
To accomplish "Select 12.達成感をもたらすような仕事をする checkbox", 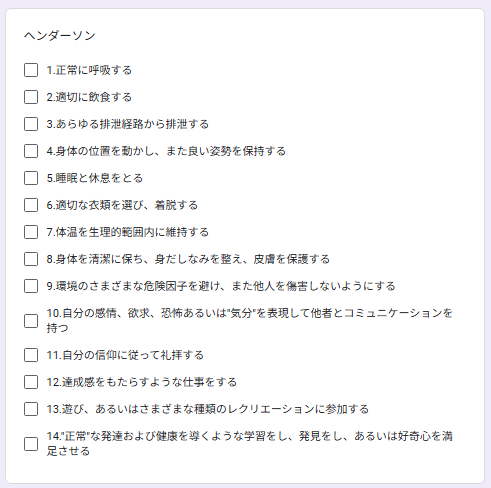I will (31, 382).
